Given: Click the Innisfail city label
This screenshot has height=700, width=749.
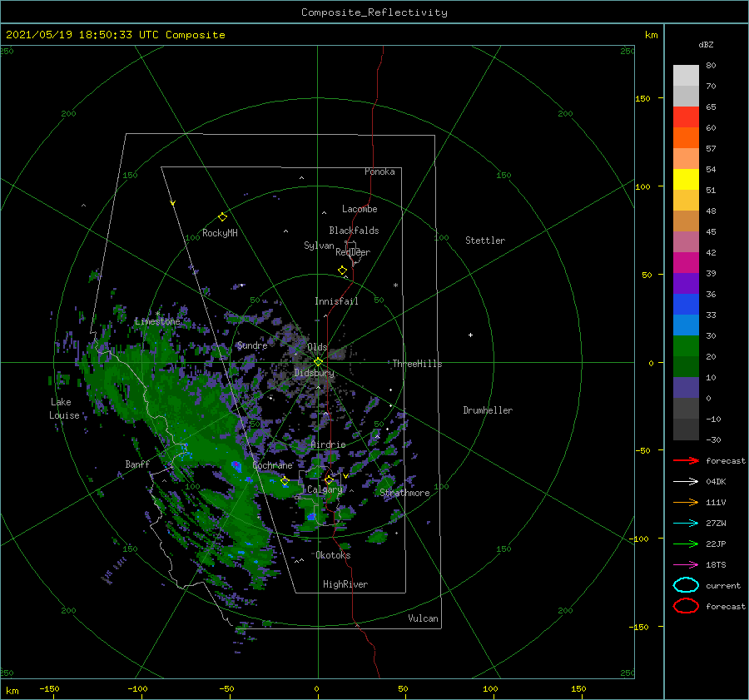Looking at the screenshot, I should [336, 301].
